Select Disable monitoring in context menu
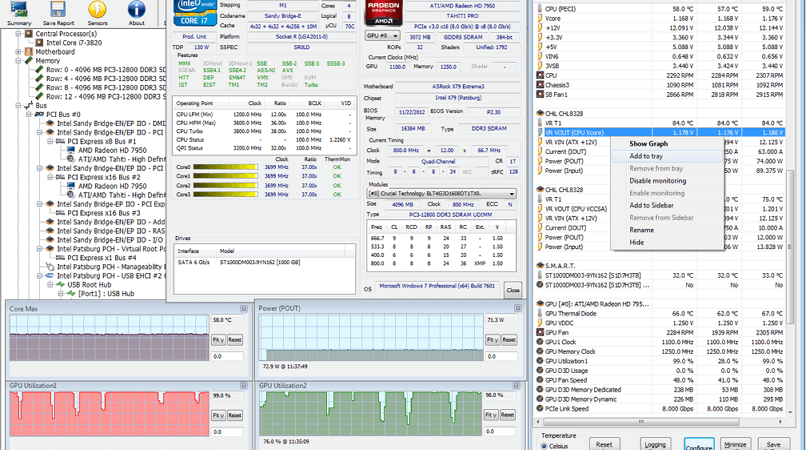The image size is (806, 450). pos(657,181)
